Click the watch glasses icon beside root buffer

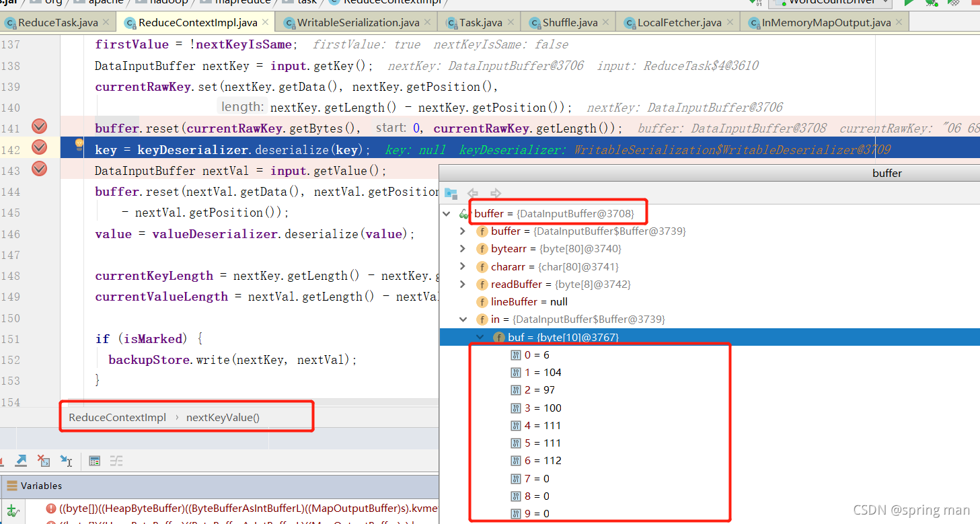click(464, 214)
